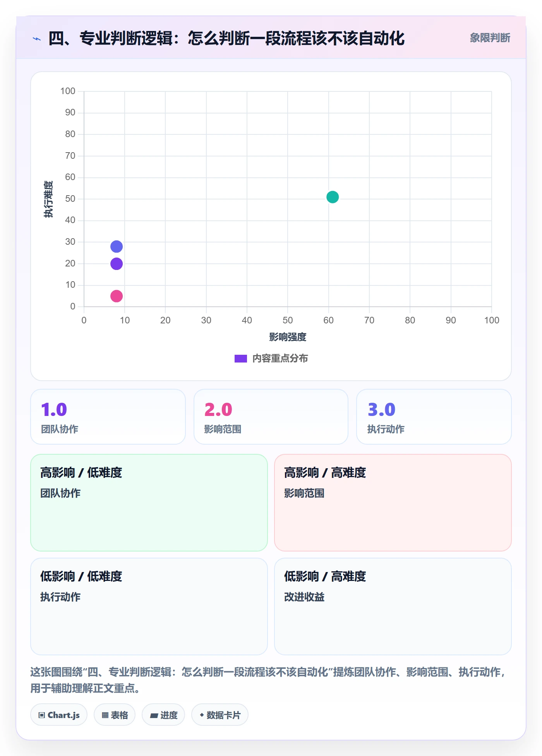Toggle the 内容重点分布 legend item

[271, 358]
